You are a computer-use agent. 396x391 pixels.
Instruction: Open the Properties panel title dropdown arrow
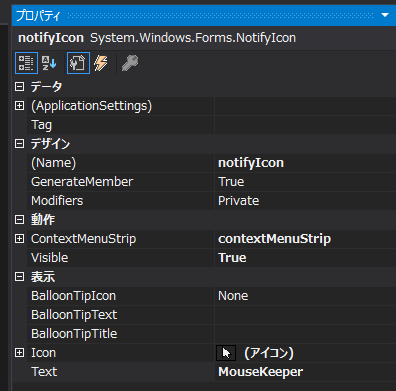click(x=385, y=15)
